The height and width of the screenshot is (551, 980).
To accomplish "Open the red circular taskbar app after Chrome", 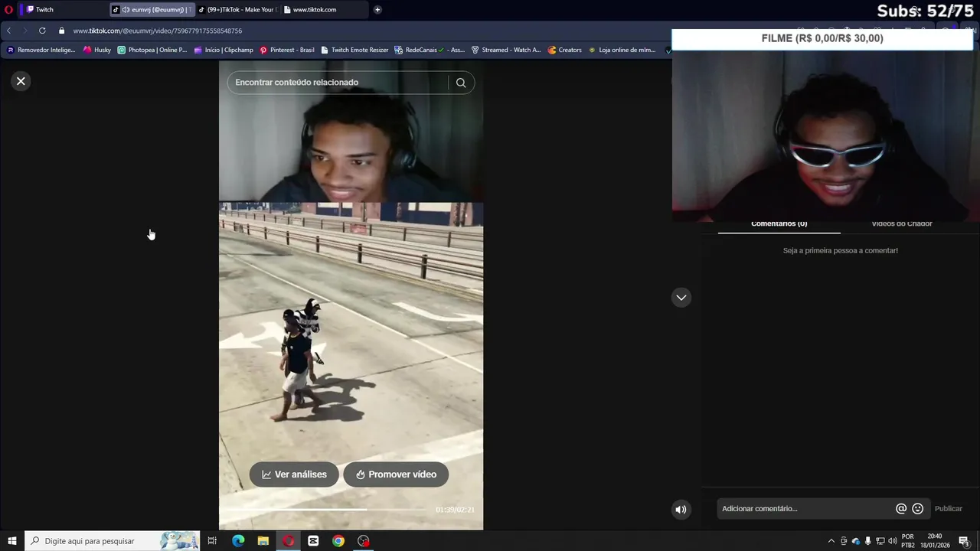I will point(364,541).
